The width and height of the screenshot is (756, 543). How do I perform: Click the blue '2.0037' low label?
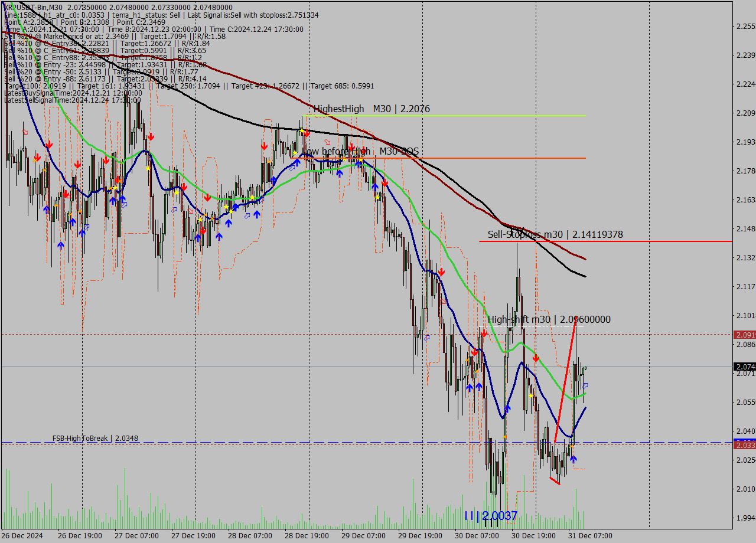(500, 515)
